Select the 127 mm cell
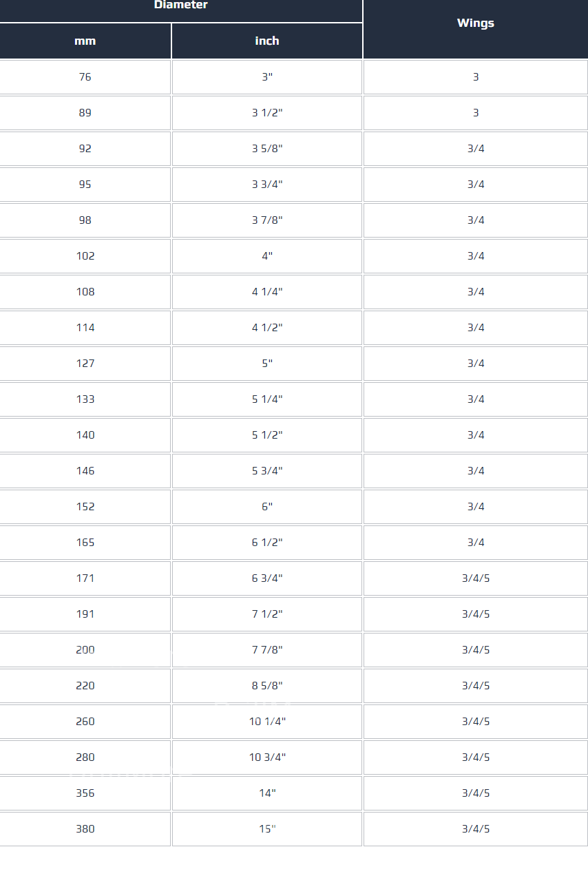Image resolution: width=588 pixels, height=889 pixels. click(85, 364)
